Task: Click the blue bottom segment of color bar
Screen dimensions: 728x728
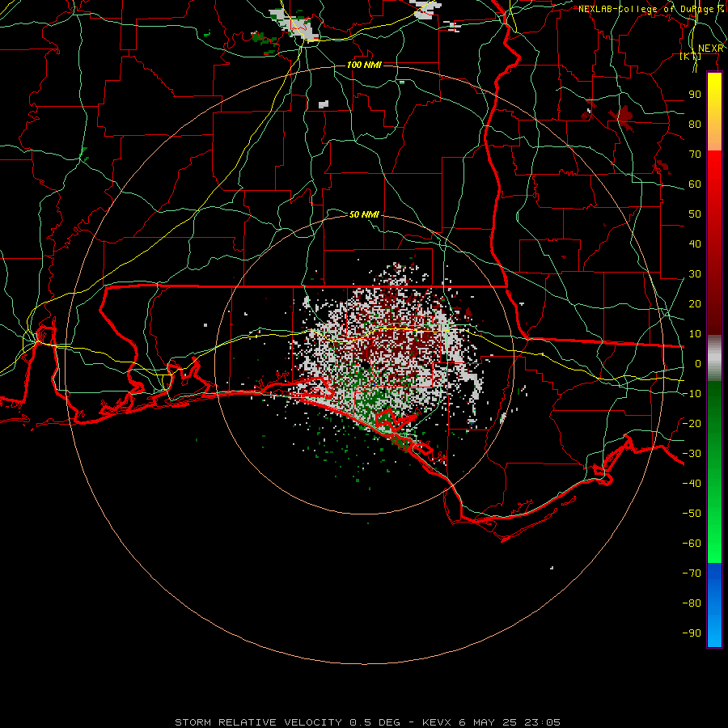Action: pos(714,605)
